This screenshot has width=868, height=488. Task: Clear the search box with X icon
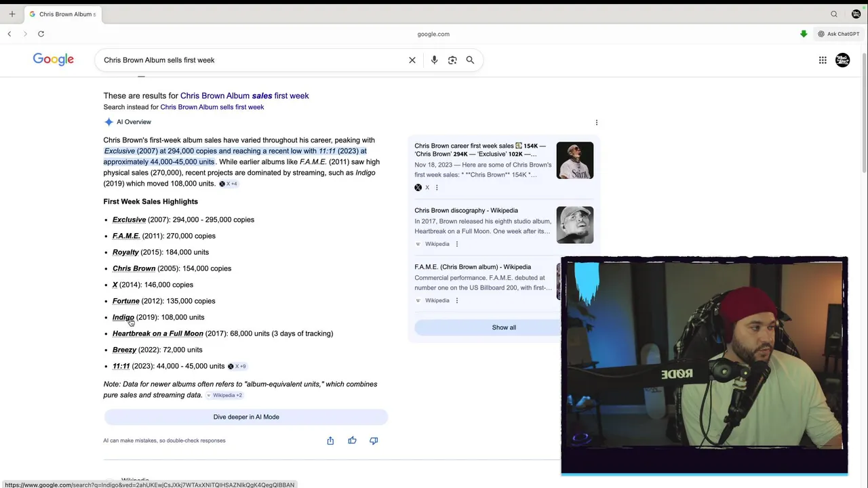tap(412, 60)
